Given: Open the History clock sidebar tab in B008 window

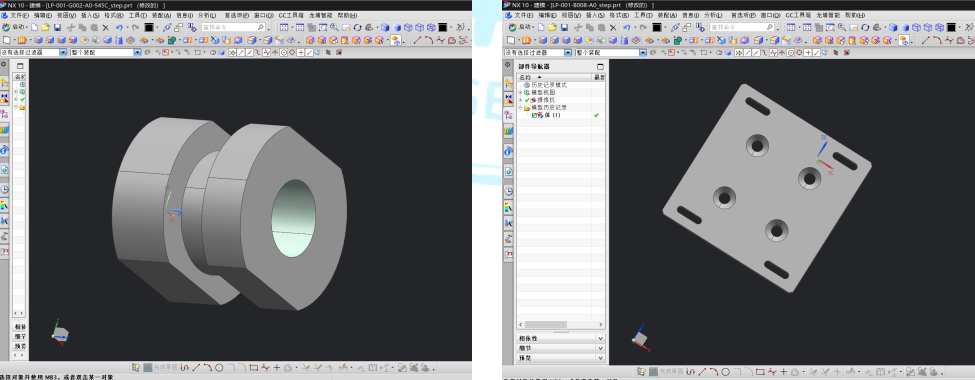Looking at the screenshot, I should click(x=509, y=191).
